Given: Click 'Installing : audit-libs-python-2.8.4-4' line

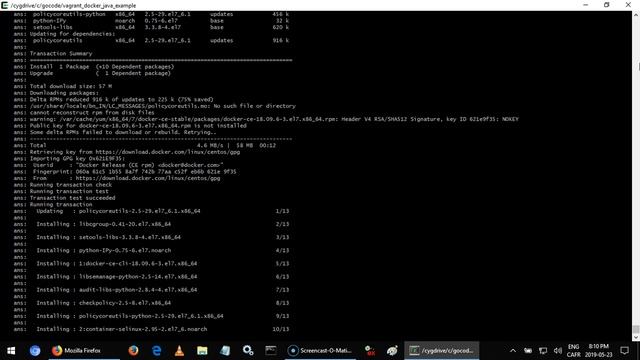Looking at the screenshot, I should click(x=117, y=290).
